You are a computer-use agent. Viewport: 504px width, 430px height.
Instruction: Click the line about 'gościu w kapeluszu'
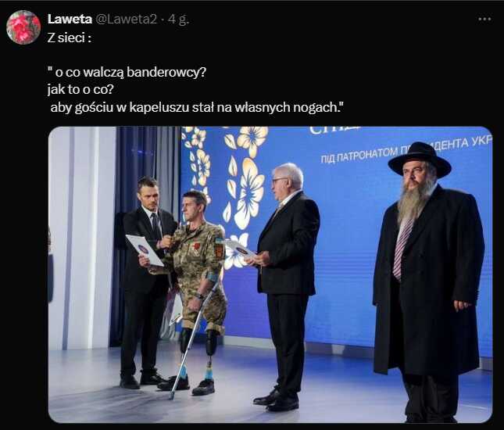click(197, 107)
